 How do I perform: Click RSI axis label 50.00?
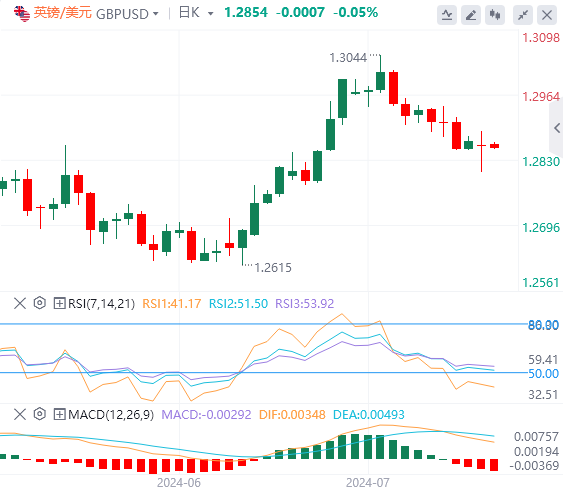coord(544,374)
